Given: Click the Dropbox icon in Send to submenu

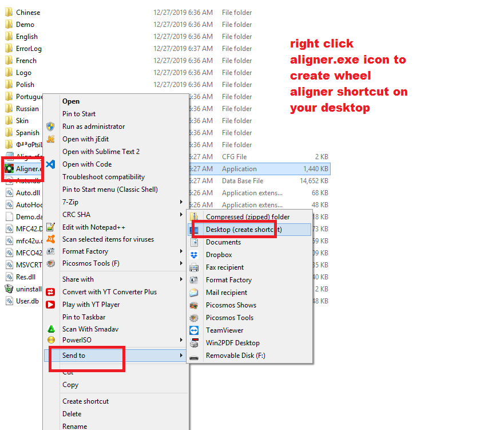Looking at the screenshot, I should click(x=195, y=255).
